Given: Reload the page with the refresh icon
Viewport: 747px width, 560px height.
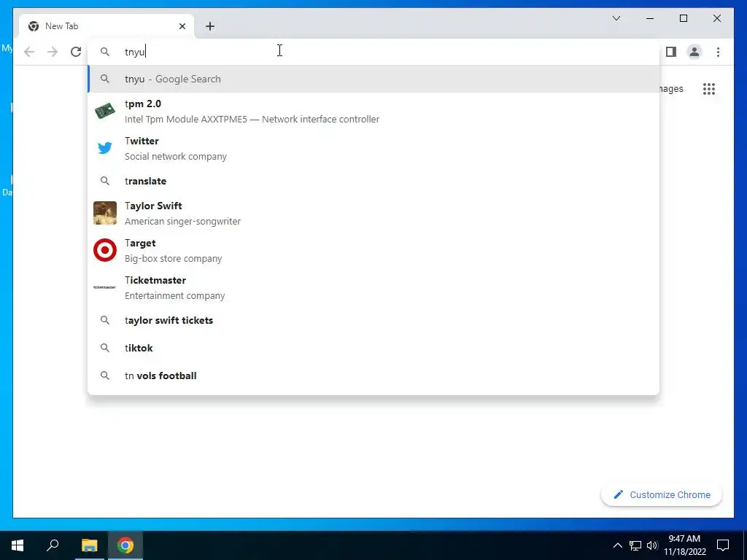Looking at the screenshot, I should point(76,52).
